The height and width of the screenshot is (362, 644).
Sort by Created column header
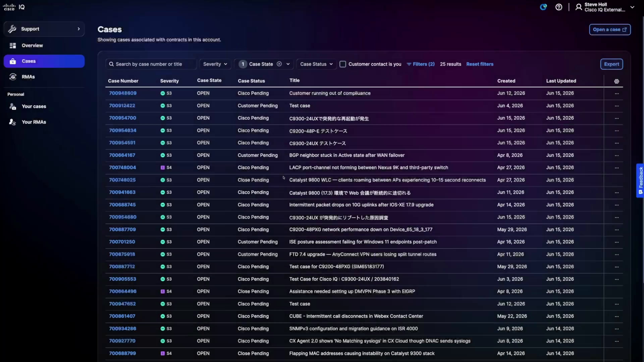(506, 81)
